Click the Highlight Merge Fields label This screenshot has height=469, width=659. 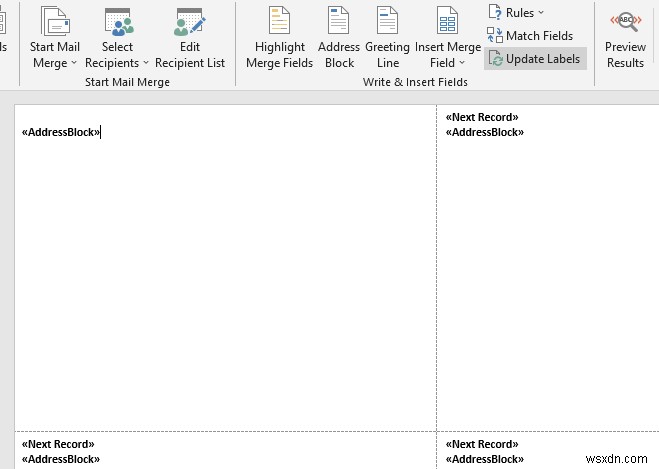(x=279, y=55)
